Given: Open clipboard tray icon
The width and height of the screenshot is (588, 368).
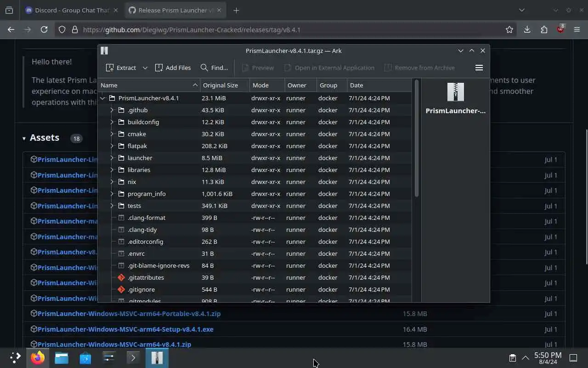Looking at the screenshot, I should tap(512, 358).
